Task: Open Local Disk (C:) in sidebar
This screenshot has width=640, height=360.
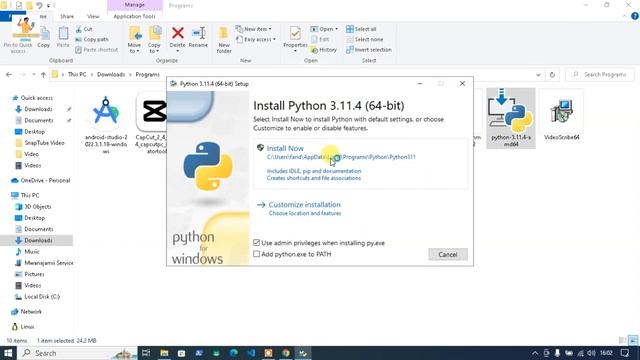Action: (x=42, y=297)
